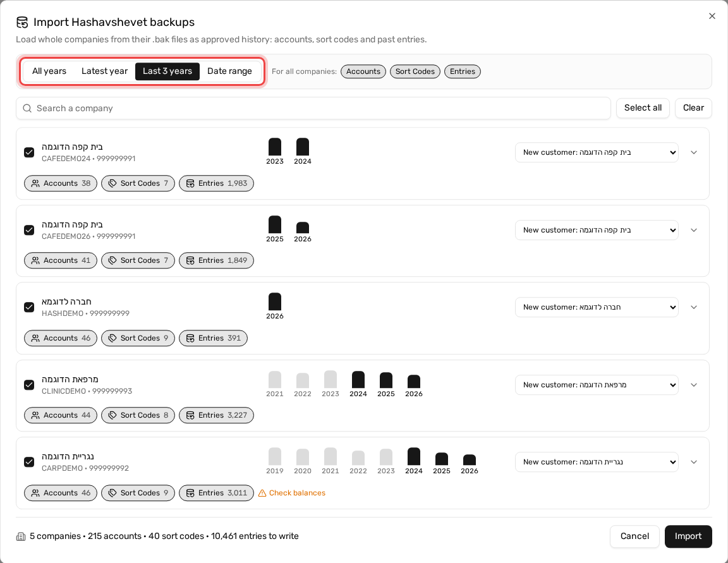Screen dimensions: 728x563
Task: Click the Sort Codes 8 chip
Action: click(138, 415)
